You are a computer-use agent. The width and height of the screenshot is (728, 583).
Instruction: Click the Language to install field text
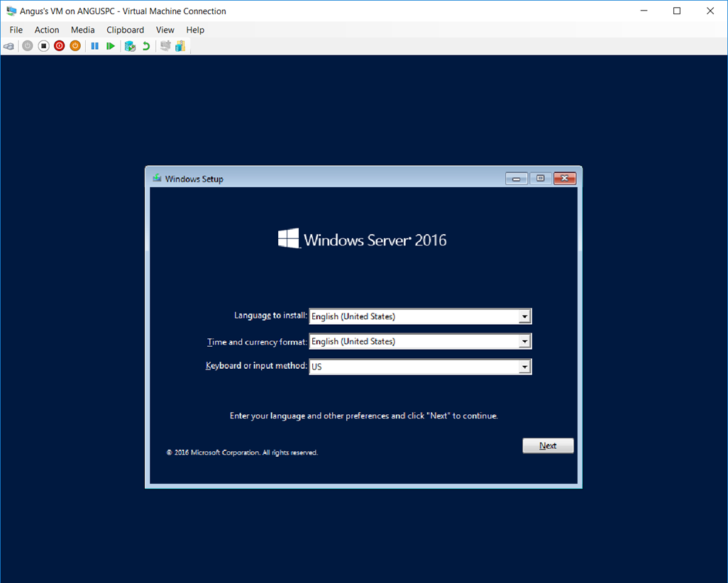[353, 316]
